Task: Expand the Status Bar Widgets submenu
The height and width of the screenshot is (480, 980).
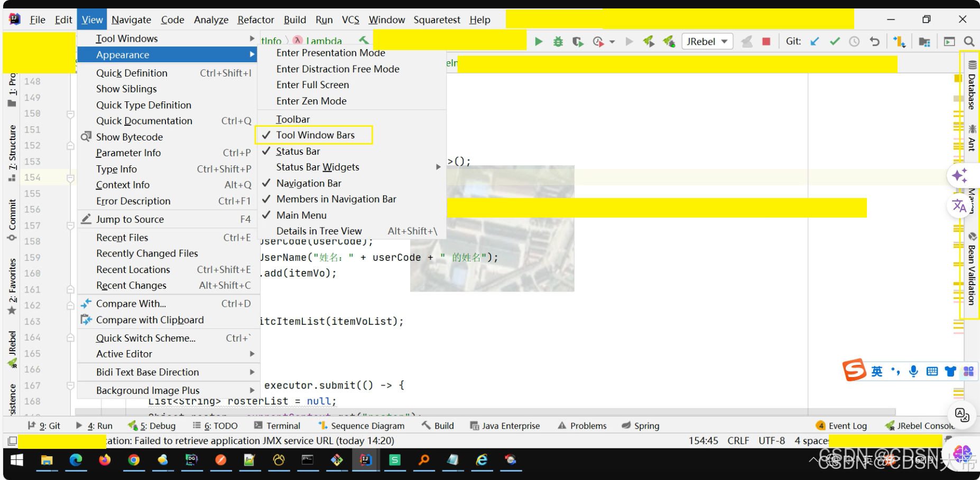Action: pyautogui.click(x=317, y=167)
